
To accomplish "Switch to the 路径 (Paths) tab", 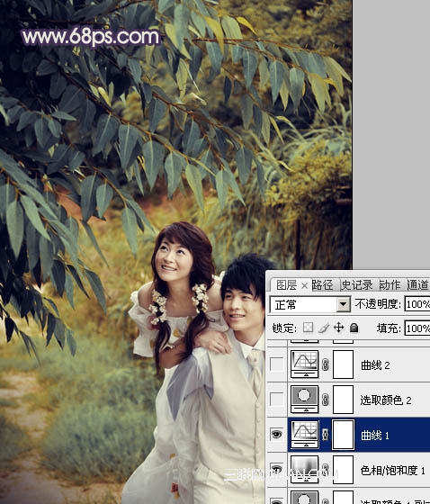I will (x=322, y=284).
